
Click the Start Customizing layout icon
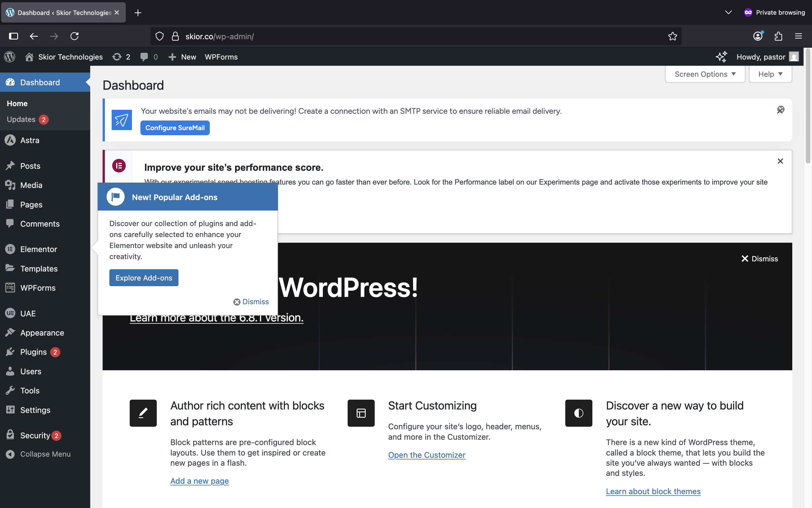coord(361,413)
